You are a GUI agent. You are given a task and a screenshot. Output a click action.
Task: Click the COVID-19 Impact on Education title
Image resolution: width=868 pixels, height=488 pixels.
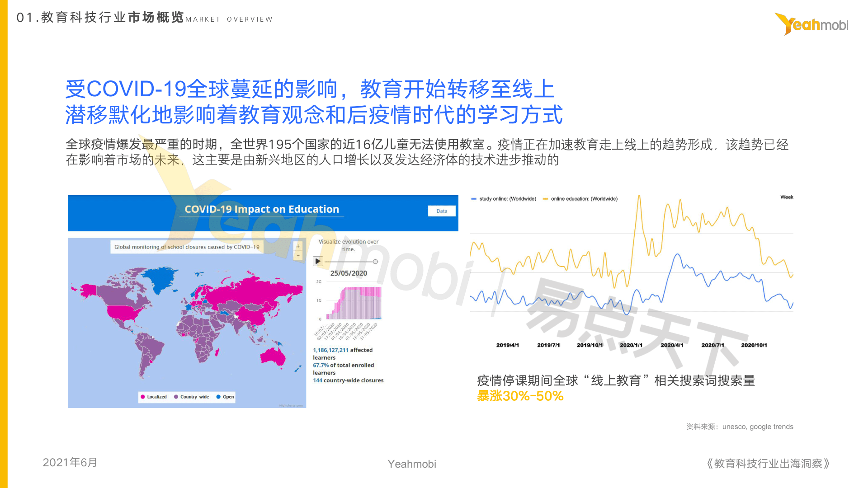pos(262,209)
